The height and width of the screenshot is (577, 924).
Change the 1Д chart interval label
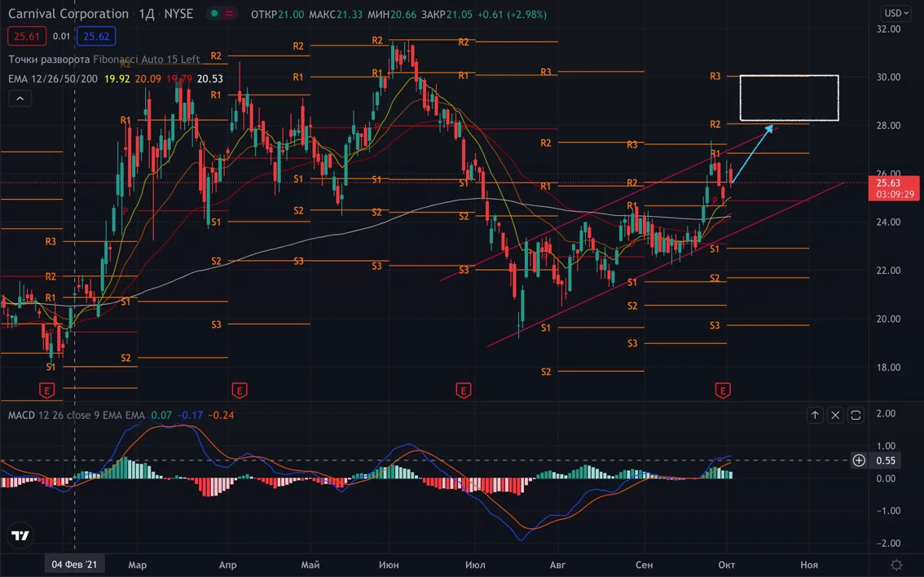(x=146, y=14)
